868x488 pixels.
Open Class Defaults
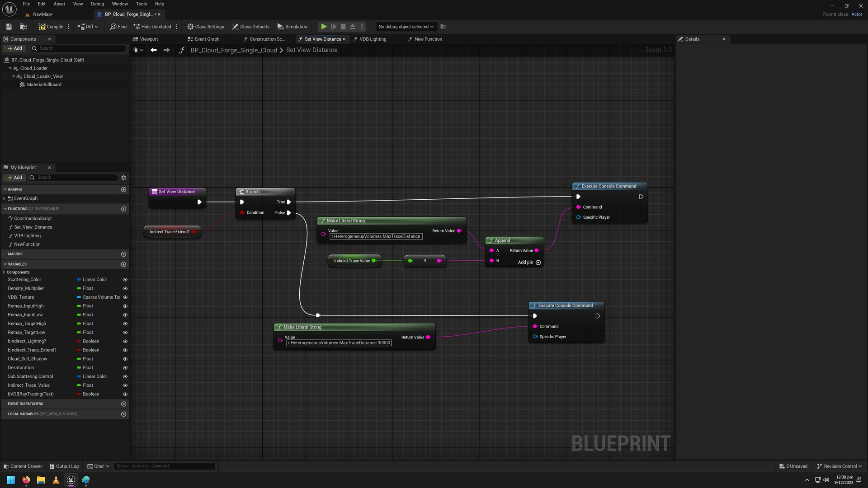(251, 26)
